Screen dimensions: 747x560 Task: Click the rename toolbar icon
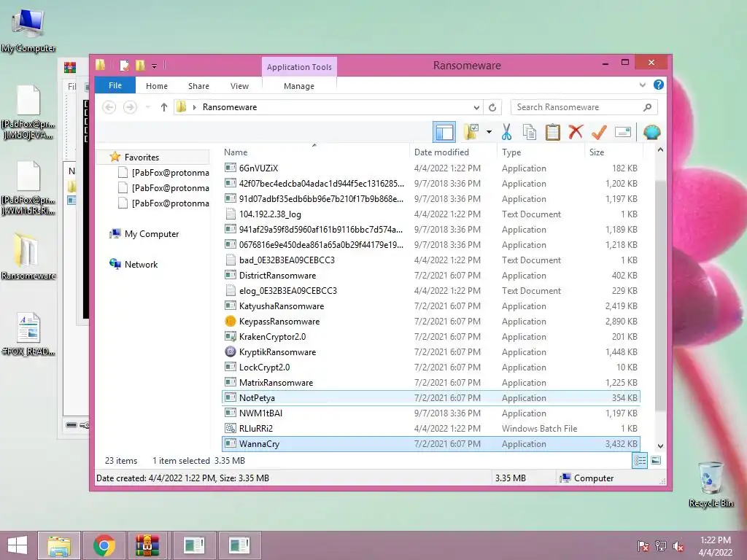[x=623, y=132]
